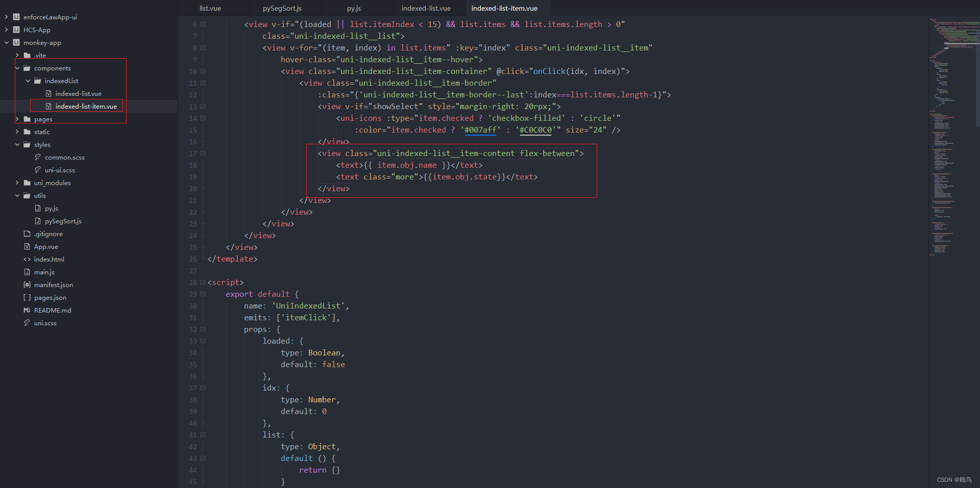Collapse the utils folder
The width and height of the screenshot is (980, 488).
point(17,195)
